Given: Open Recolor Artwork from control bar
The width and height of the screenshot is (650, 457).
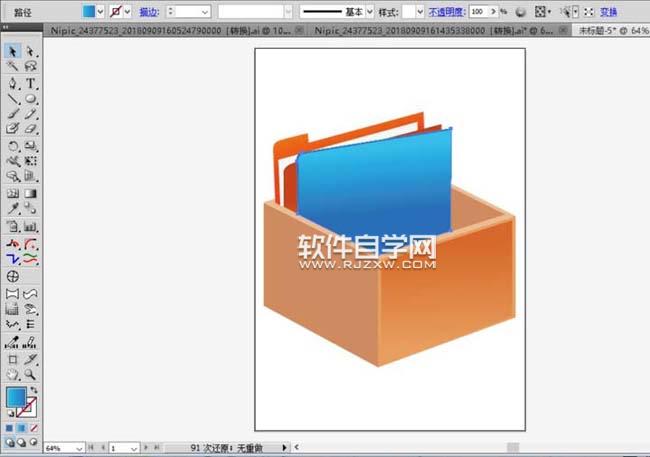Looking at the screenshot, I should tap(521, 12).
